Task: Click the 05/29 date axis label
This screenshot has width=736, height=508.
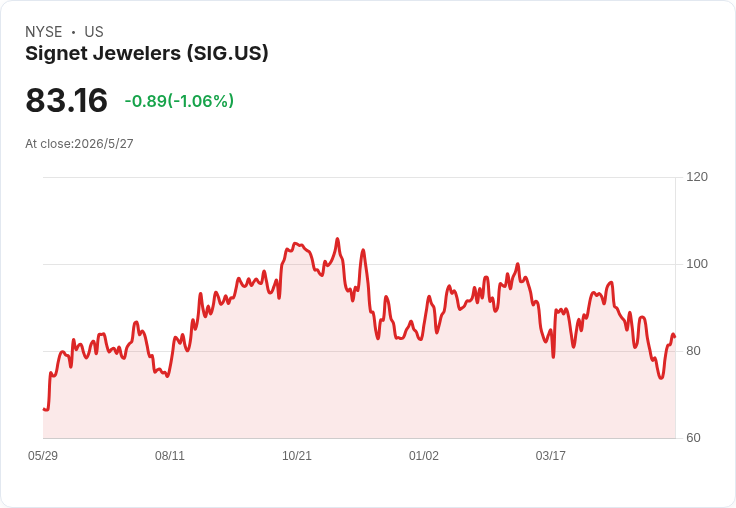Action: (x=43, y=455)
